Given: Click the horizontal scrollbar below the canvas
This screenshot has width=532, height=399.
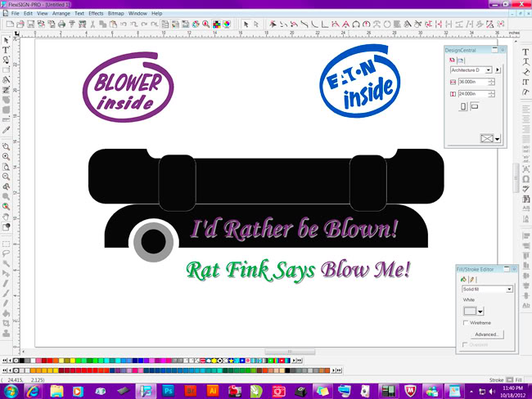Looking at the screenshot, I should pos(290,352).
